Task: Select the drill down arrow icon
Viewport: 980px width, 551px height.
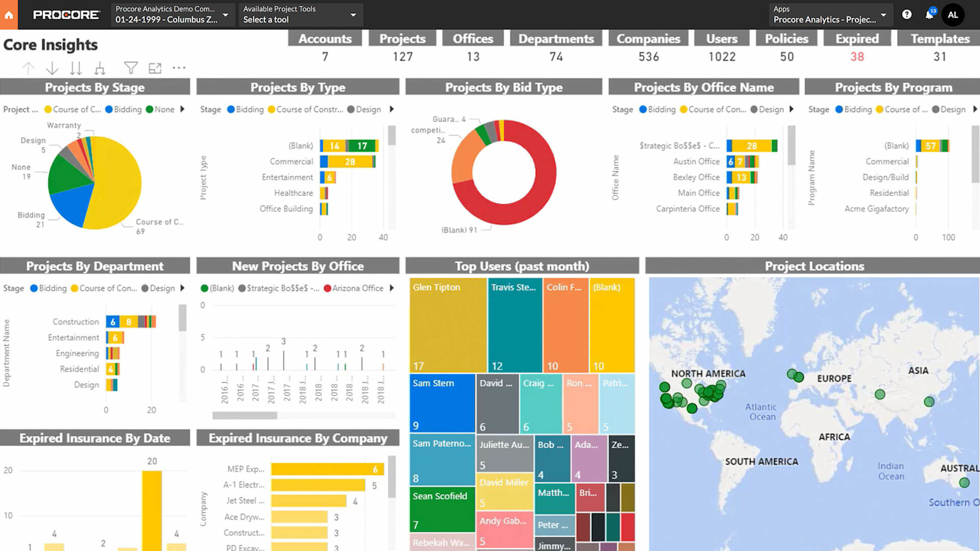Action: point(52,68)
